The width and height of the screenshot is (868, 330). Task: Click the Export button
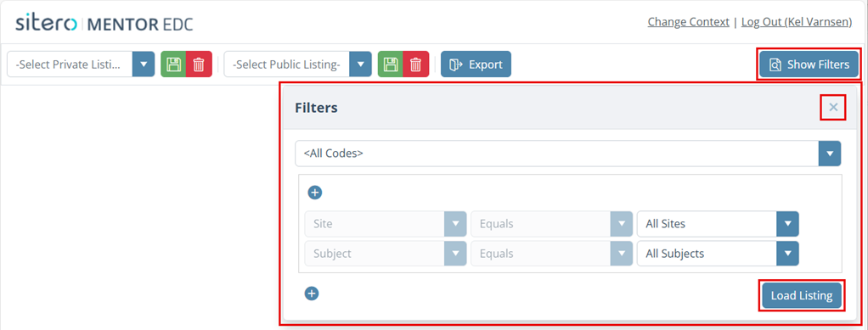point(476,64)
